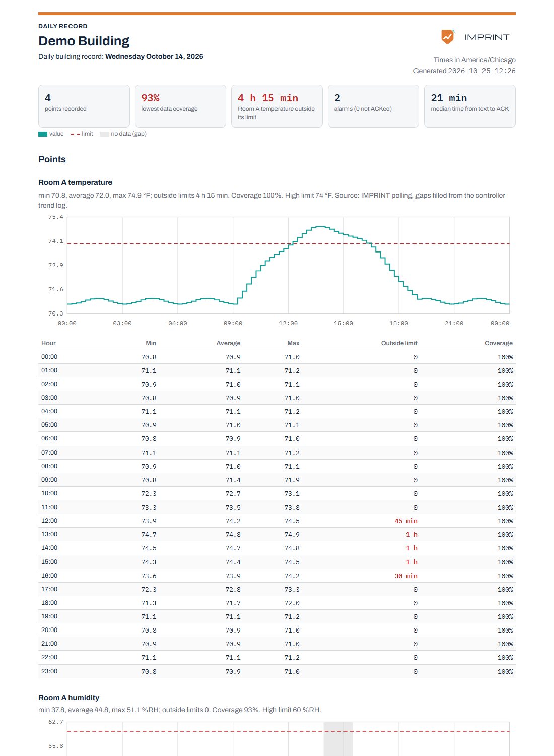Click the 'Average' column header
This screenshot has width=554, height=756.
(x=228, y=343)
